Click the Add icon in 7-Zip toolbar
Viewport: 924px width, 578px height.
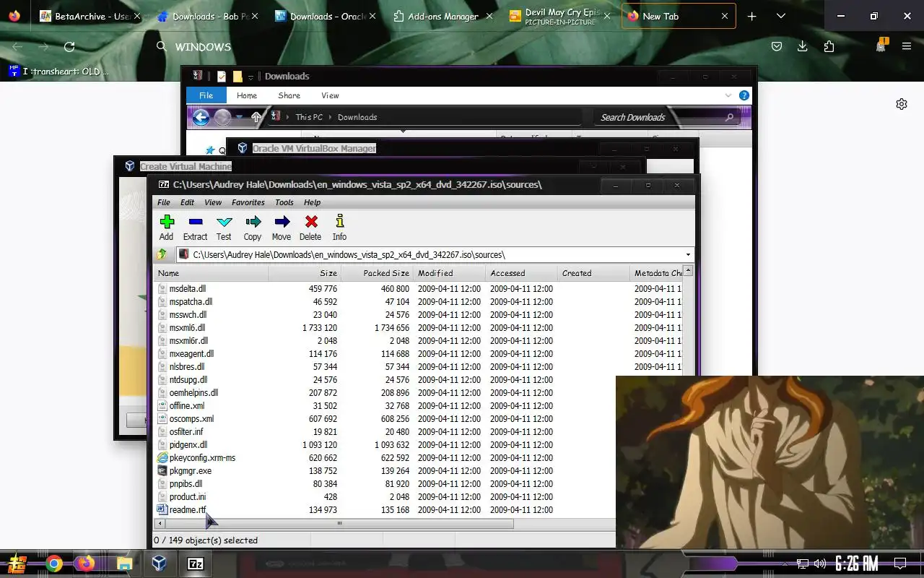167,222
